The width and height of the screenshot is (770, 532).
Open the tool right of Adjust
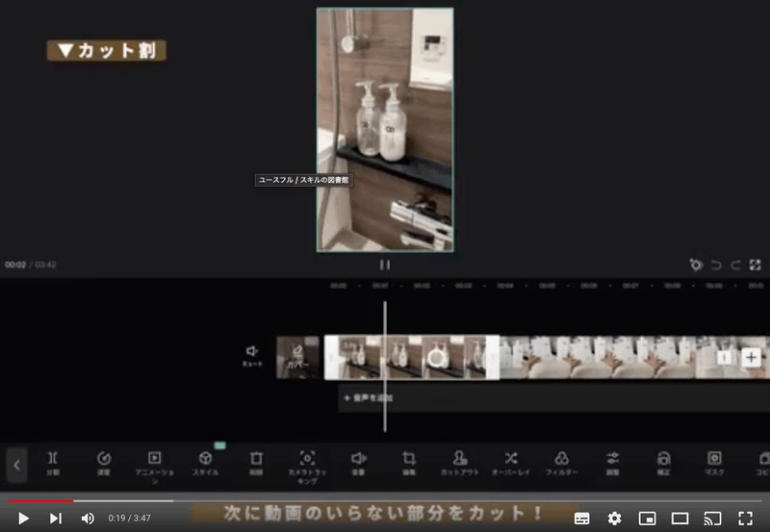pos(663,463)
